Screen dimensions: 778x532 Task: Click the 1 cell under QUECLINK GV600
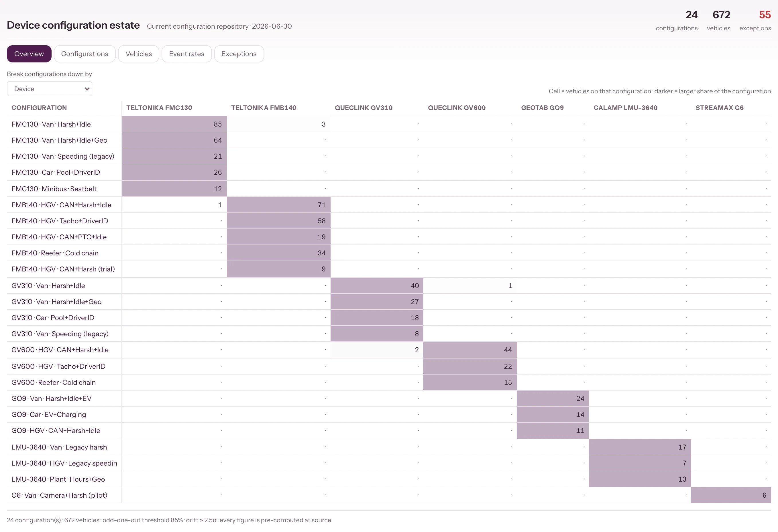[470, 286]
